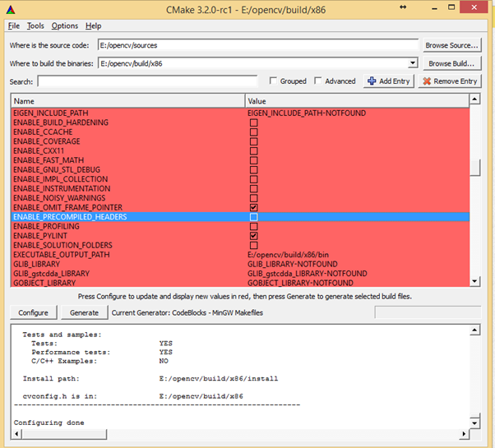
Task: Click cache list scroll-up arrow
Action: tap(474, 99)
